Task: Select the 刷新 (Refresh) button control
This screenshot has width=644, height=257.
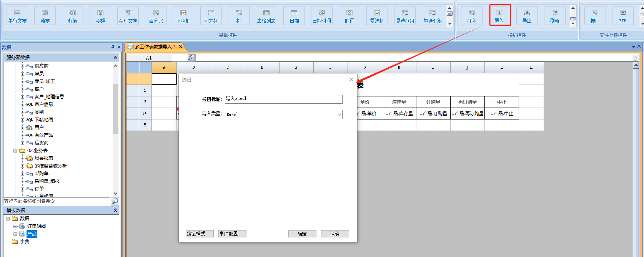Action: (x=554, y=16)
